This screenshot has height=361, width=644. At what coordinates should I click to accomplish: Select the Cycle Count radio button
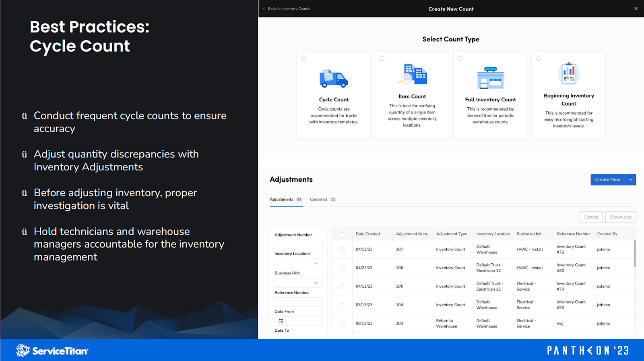point(303,58)
